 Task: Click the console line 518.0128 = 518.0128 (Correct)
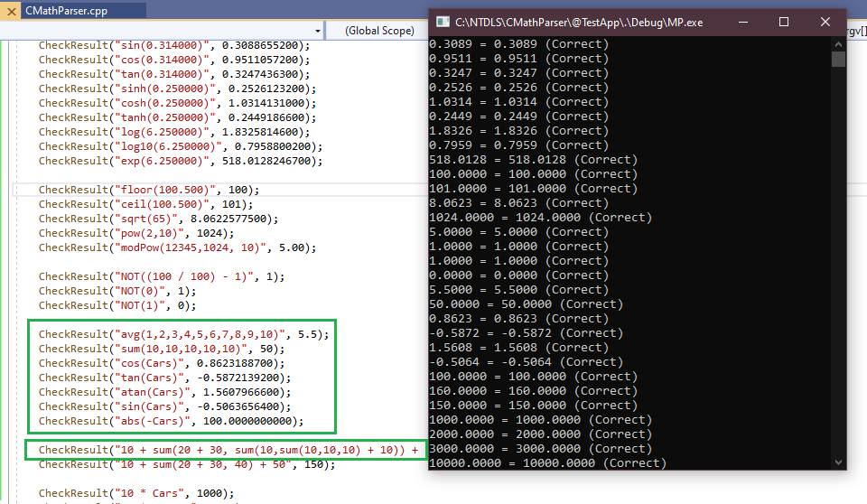pos(533,159)
